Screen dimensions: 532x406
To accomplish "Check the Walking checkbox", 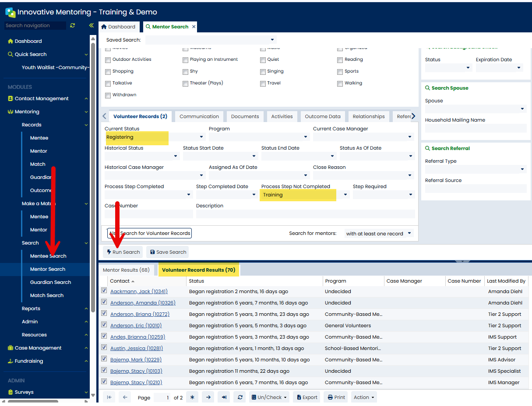I will pyautogui.click(x=341, y=84).
